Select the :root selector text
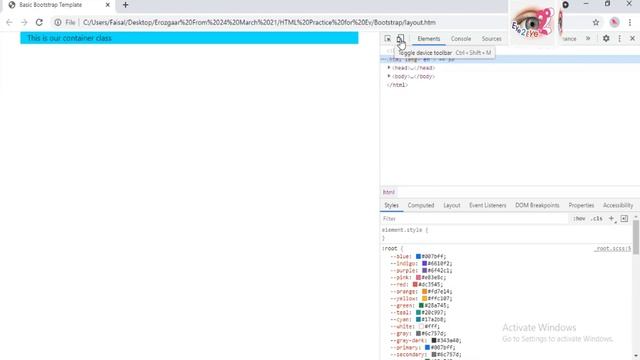 tap(390, 249)
